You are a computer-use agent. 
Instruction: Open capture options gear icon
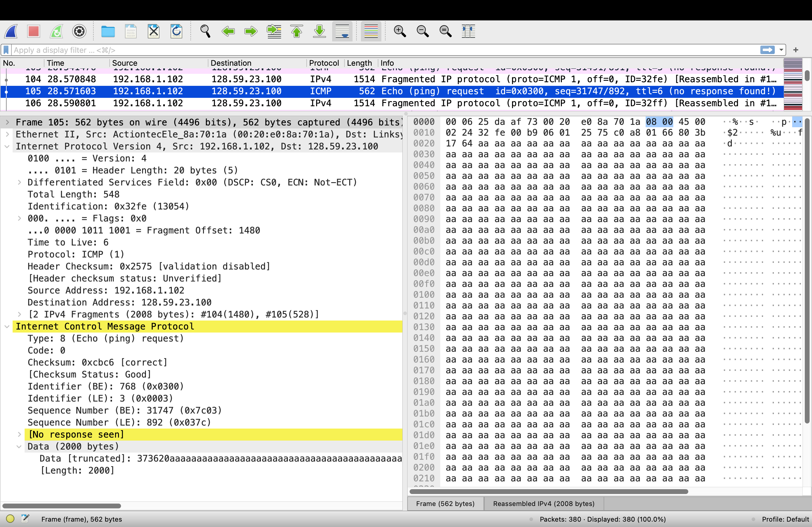click(79, 31)
